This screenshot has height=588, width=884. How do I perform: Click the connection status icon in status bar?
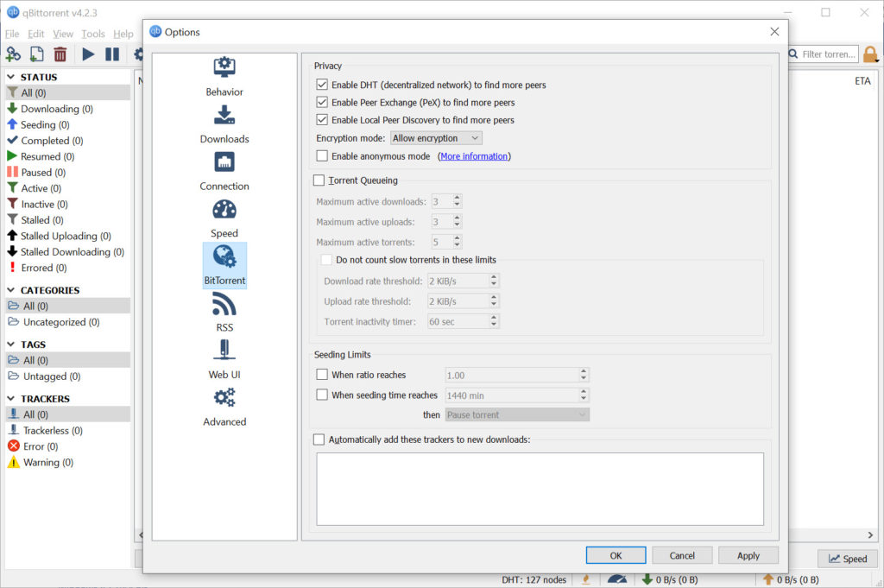click(x=586, y=579)
